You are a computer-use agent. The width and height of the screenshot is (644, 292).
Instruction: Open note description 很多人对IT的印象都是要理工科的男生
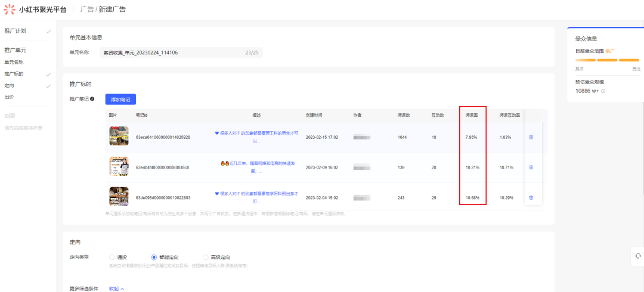click(x=256, y=136)
